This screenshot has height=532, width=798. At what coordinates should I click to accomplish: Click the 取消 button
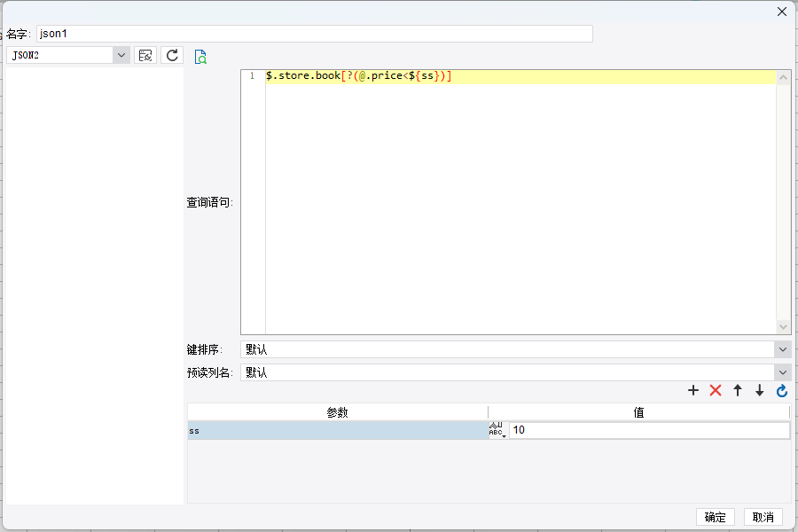[x=763, y=517]
